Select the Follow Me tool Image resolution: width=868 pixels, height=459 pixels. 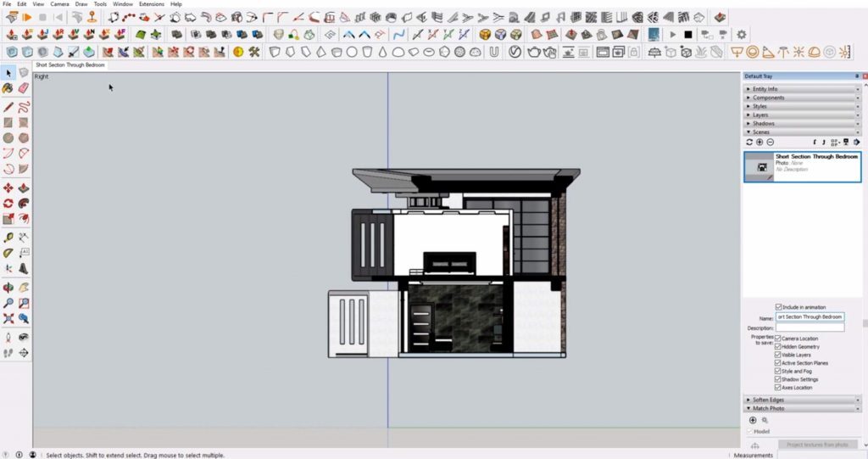coord(23,204)
